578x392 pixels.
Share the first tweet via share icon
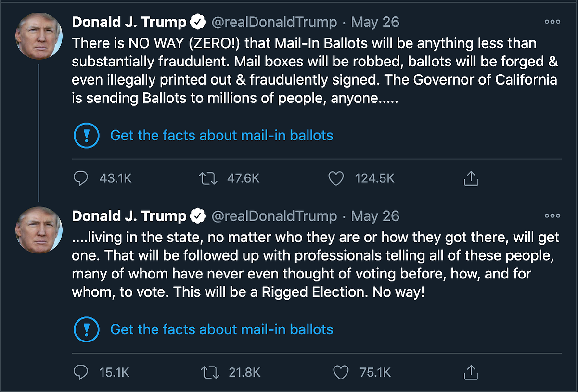click(471, 178)
